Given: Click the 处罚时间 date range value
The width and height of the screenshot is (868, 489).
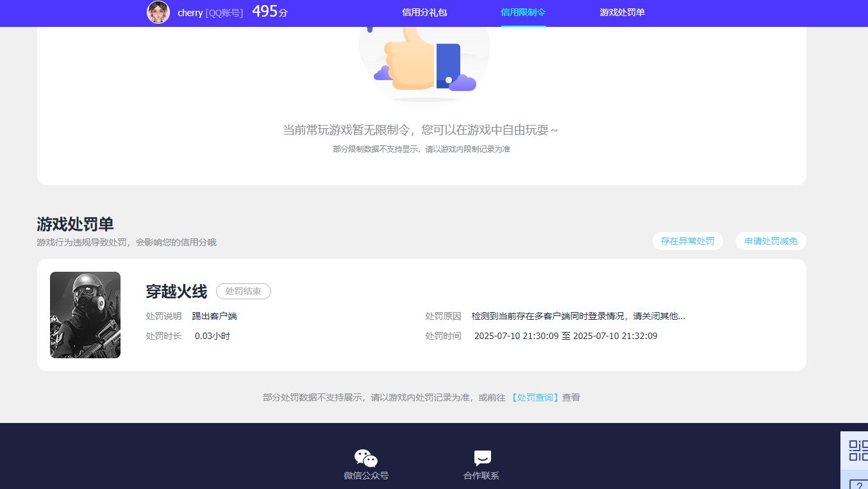Looking at the screenshot, I should 565,336.
